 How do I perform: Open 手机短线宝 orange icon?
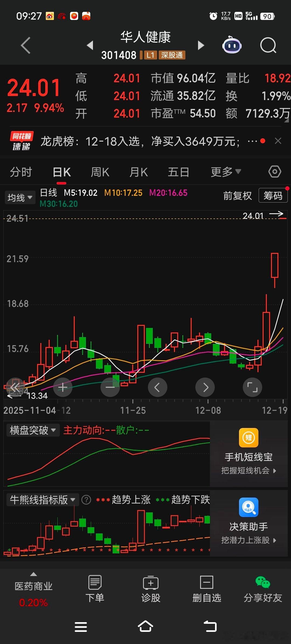(x=249, y=438)
